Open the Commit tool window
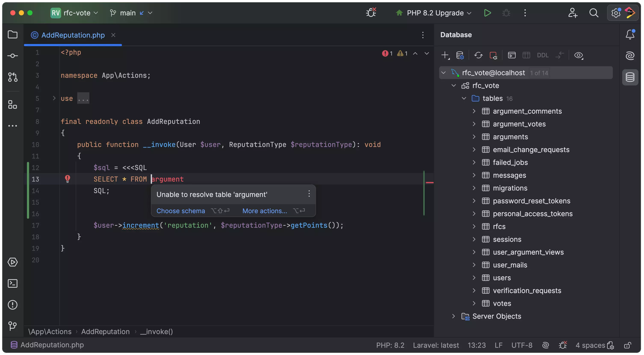Viewport: 644px width, 355px height. (12, 56)
